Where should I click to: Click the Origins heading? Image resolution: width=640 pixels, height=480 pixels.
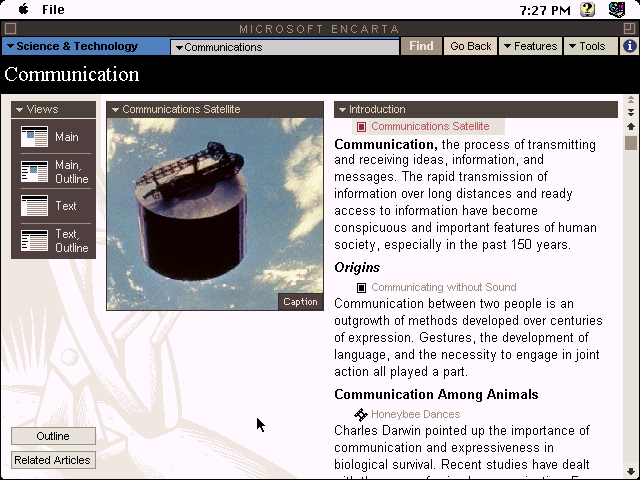(x=357, y=267)
